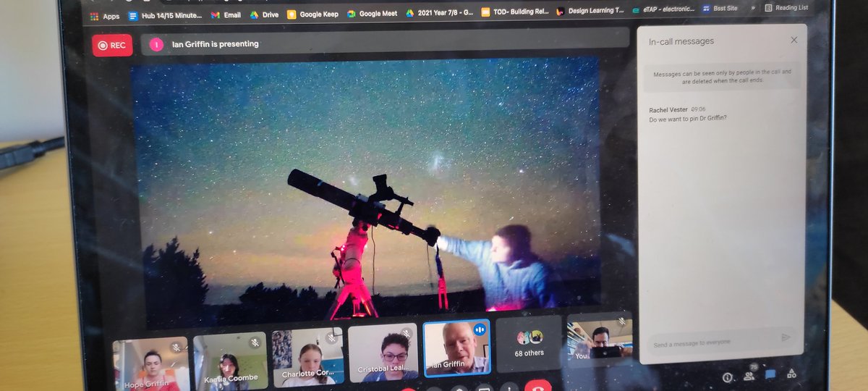Select Ian Griffin's video tile

[457, 348]
